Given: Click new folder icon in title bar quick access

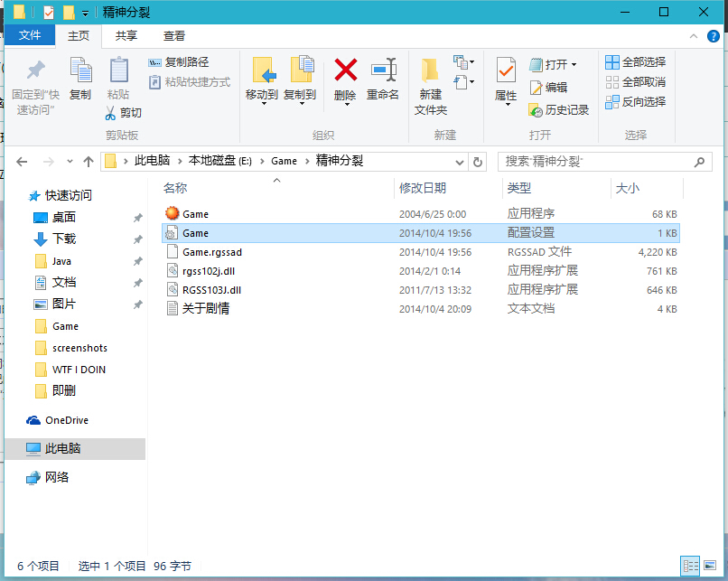Looking at the screenshot, I should point(69,12).
